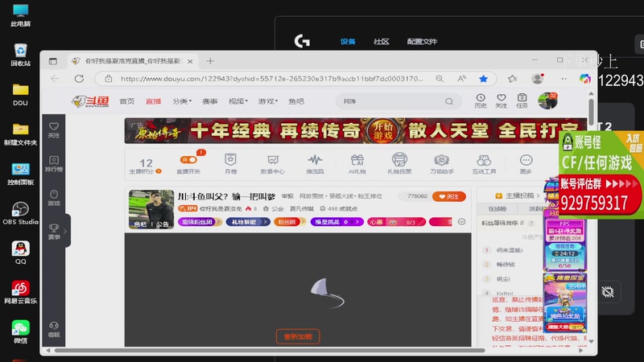
Task: Toggle the 粉丝等级排序 sort arrows
Action: [x=522, y=223]
